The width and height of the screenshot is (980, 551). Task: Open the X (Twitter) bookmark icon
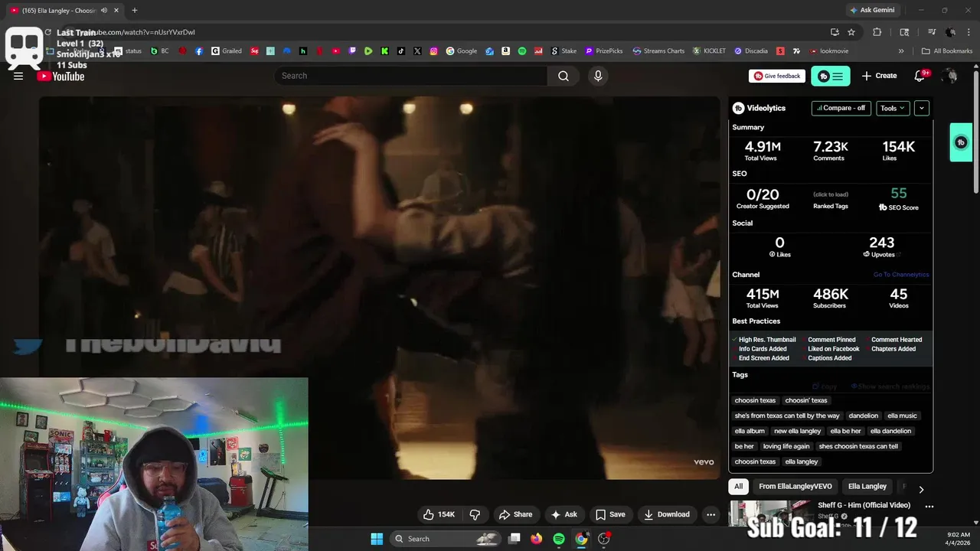[x=417, y=51]
